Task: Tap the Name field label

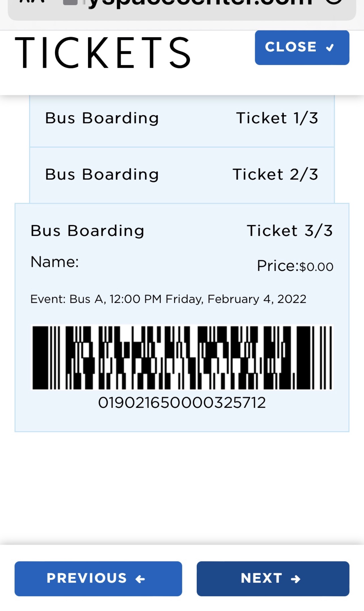Action: 54,262
